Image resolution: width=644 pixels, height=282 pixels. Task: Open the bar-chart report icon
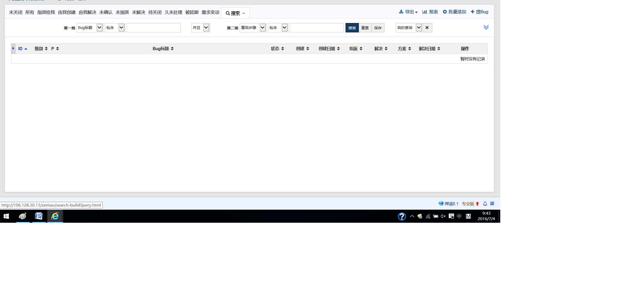[x=425, y=12]
